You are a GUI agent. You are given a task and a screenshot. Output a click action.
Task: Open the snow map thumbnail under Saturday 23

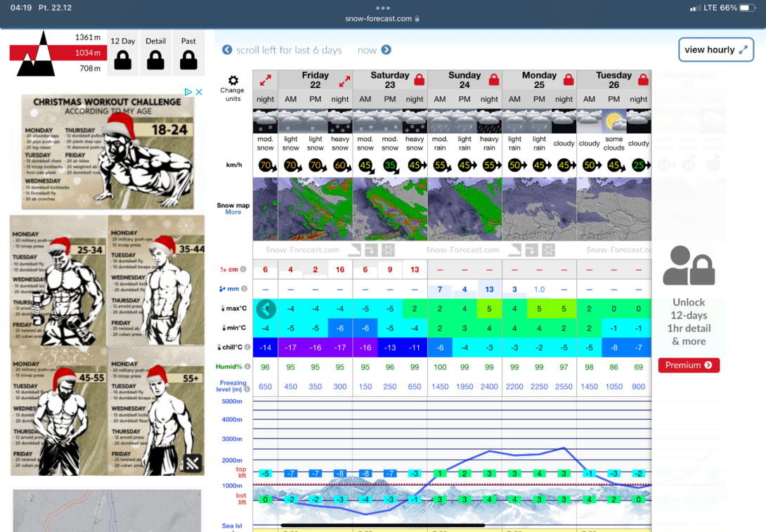tap(390, 209)
